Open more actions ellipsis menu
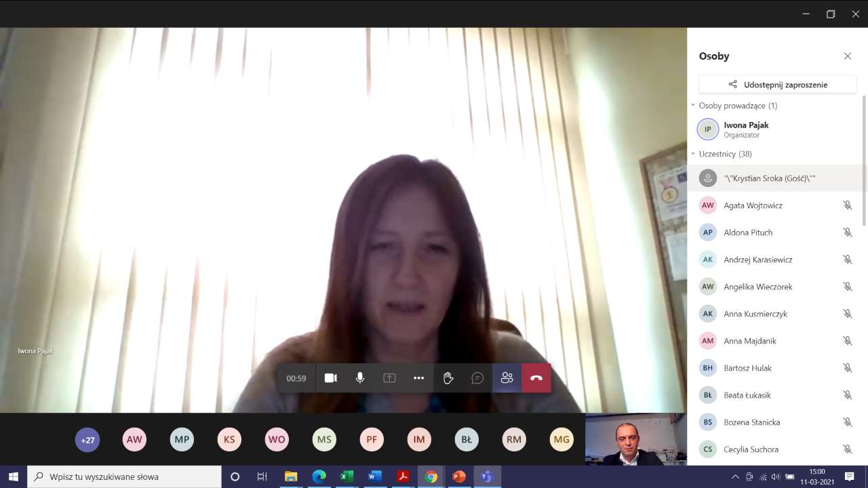The height and width of the screenshot is (488, 868). click(x=418, y=378)
